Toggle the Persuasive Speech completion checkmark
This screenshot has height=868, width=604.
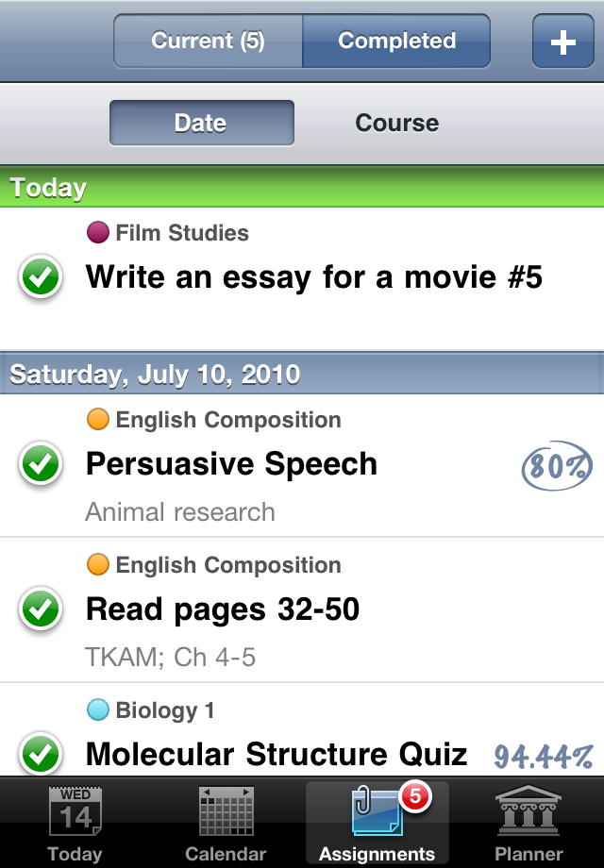(41, 464)
